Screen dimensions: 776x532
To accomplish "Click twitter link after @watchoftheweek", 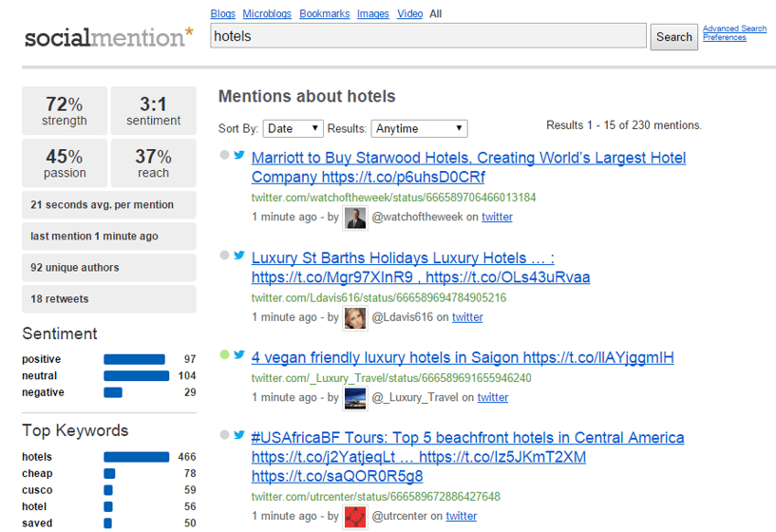I will [x=498, y=217].
